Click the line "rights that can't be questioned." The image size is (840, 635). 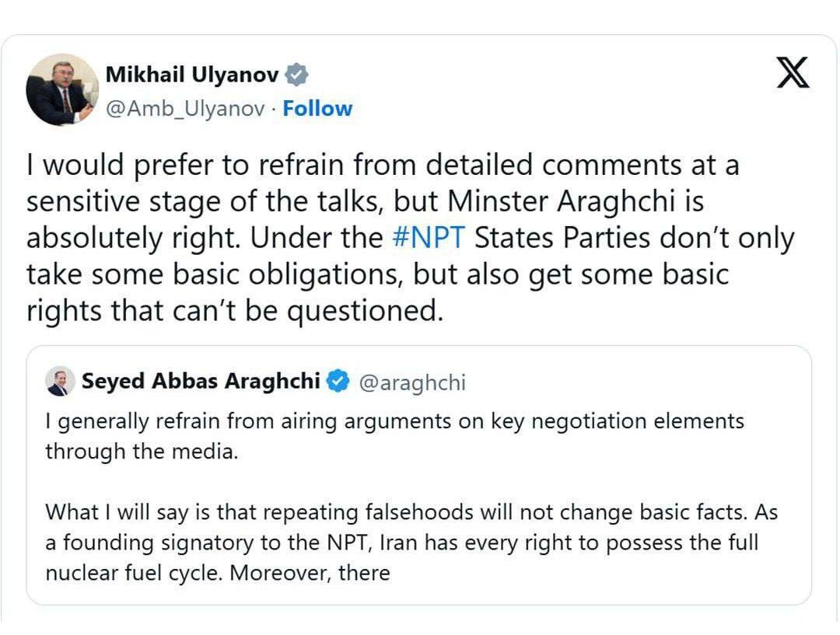click(233, 311)
